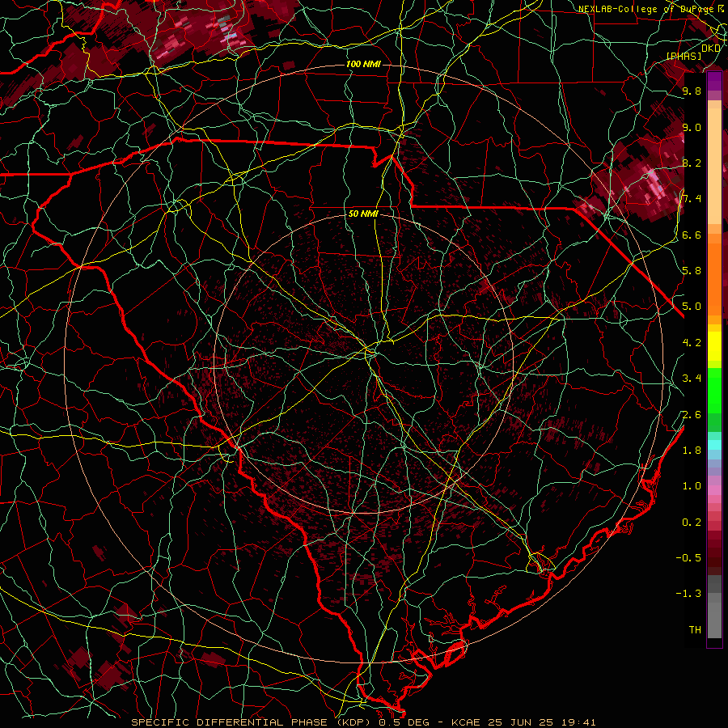Click the TH threshold label
This screenshot has height=728, width=728.
[x=695, y=629]
